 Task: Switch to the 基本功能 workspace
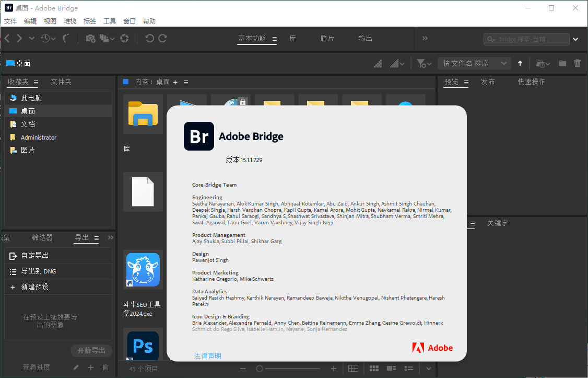click(x=252, y=38)
